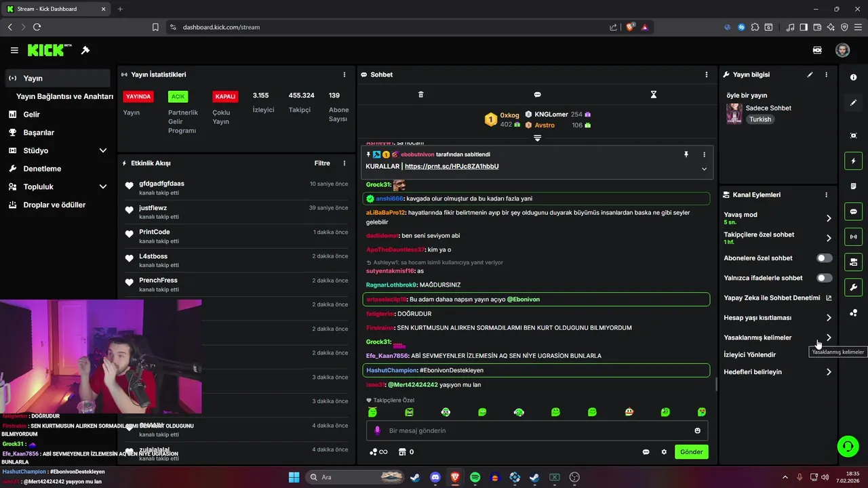Viewport: 868px width, 488px height.
Task: Click the Filtre button in Etkinlik Akışı
Action: [x=322, y=163]
